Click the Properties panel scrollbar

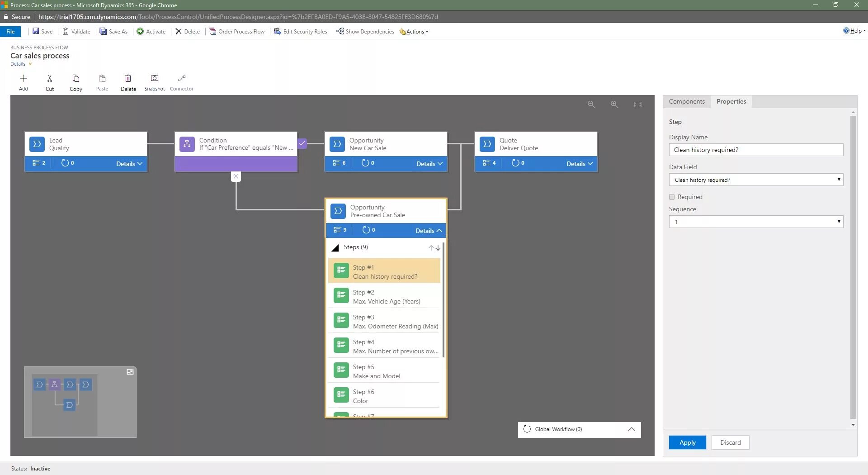coord(853,267)
